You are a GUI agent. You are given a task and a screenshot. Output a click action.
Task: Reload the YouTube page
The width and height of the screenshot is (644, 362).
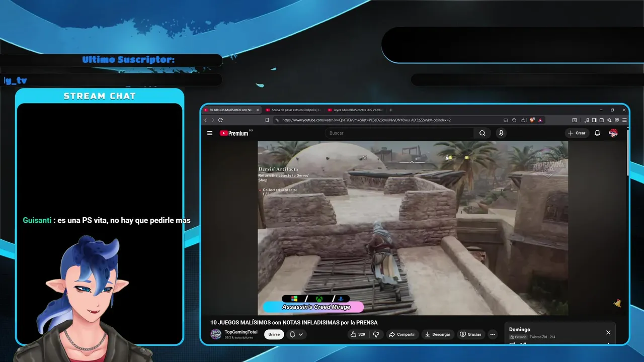[220, 120]
